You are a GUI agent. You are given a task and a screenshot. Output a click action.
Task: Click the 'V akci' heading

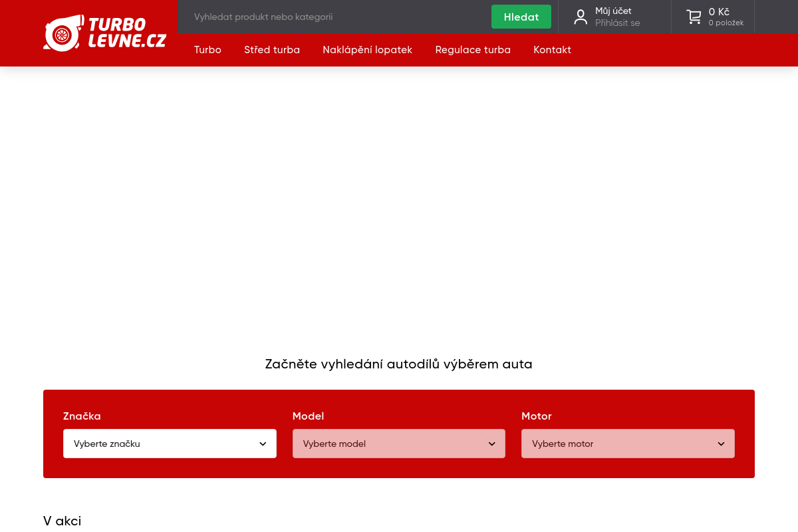click(x=63, y=521)
